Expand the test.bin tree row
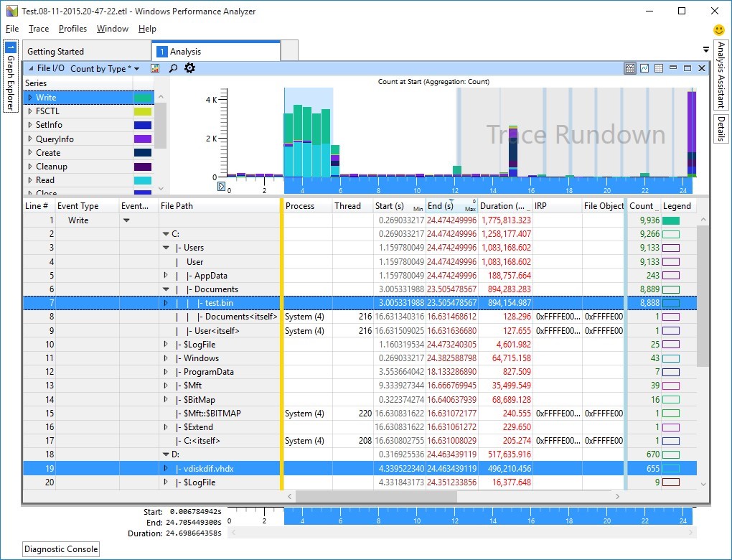Screen dimensions: 732x560 coord(166,303)
